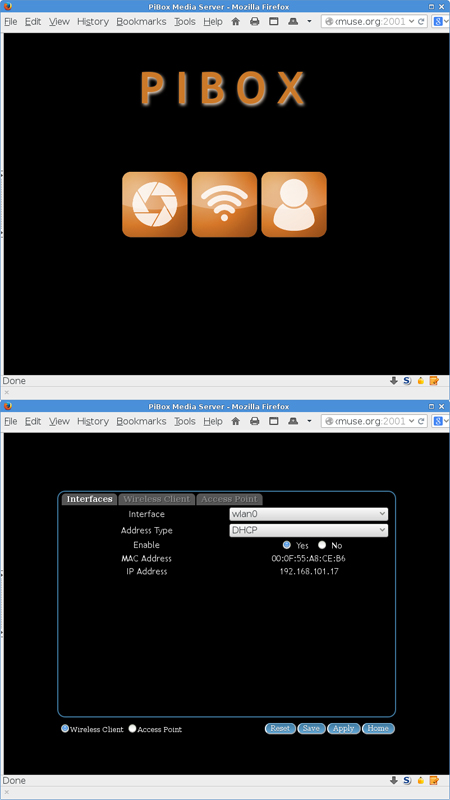Screen dimensions: 450x800
Task: Switch to the Interfaces tab
Action: [90, 499]
